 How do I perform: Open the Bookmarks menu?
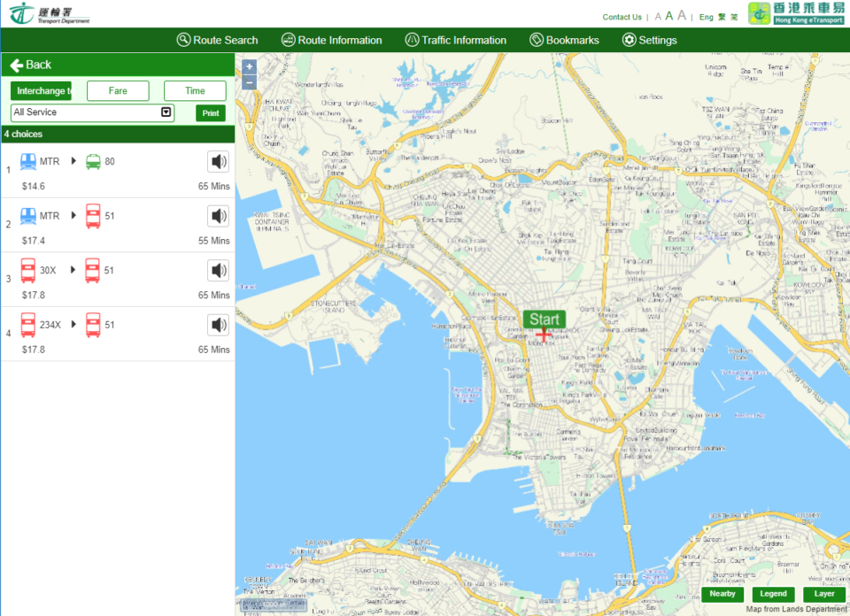click(564, 40)
